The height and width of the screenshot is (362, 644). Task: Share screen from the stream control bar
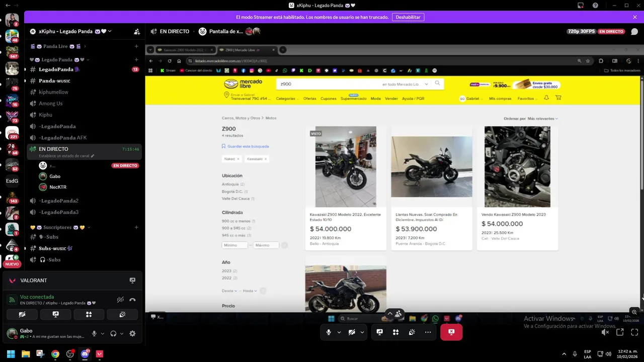pos(380,332)
